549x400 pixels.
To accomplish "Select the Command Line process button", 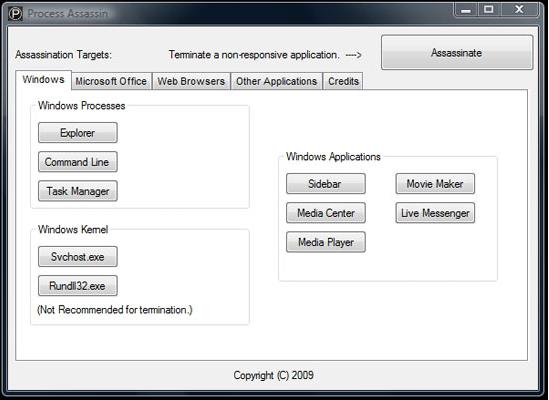I will coord(78,162).
